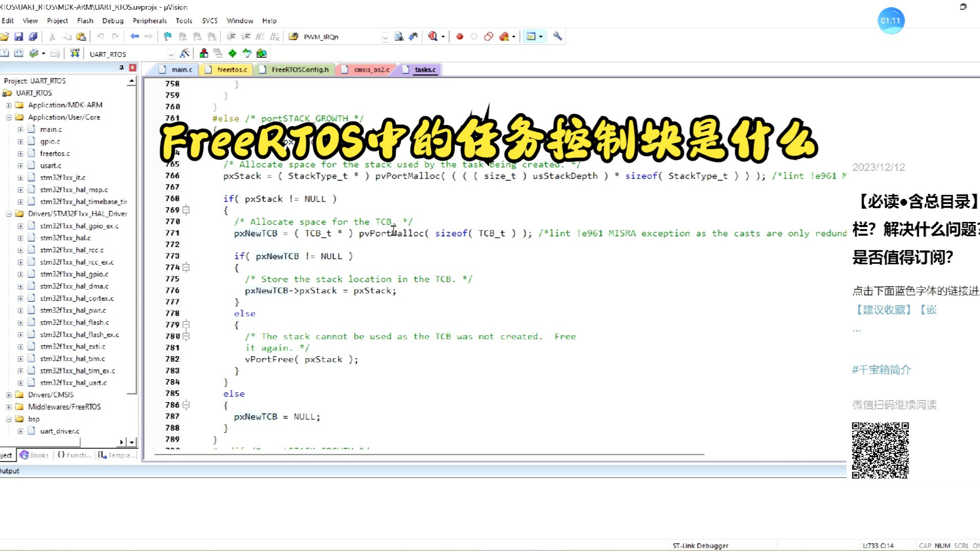Open the Peripherals menu
The height and width of the screenshot is (551, 980).
150,21
